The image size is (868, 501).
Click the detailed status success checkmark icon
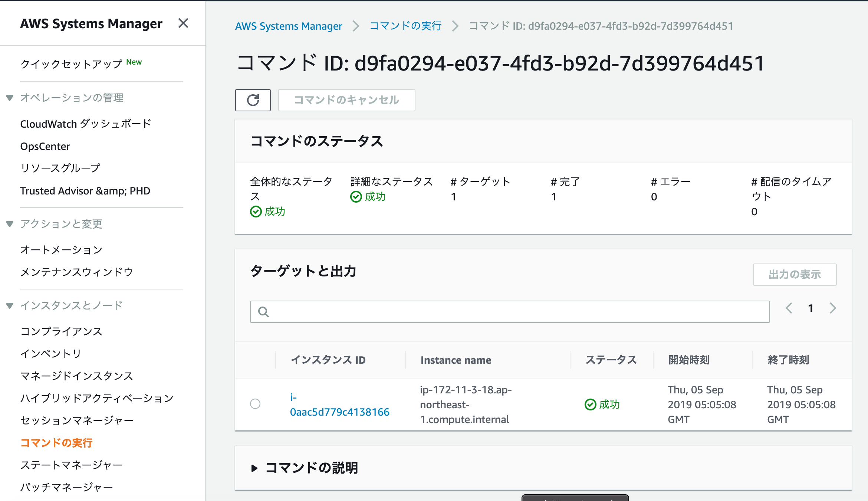point(356,197)
